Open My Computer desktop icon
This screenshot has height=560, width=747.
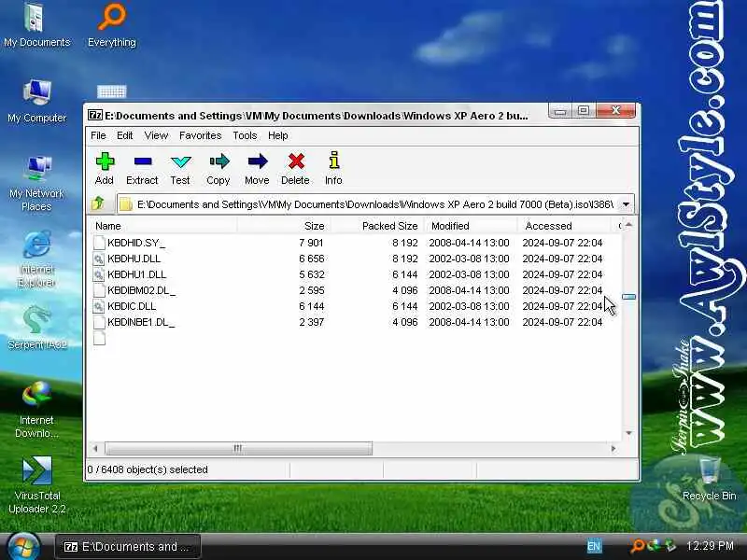[x=36, y=101]
